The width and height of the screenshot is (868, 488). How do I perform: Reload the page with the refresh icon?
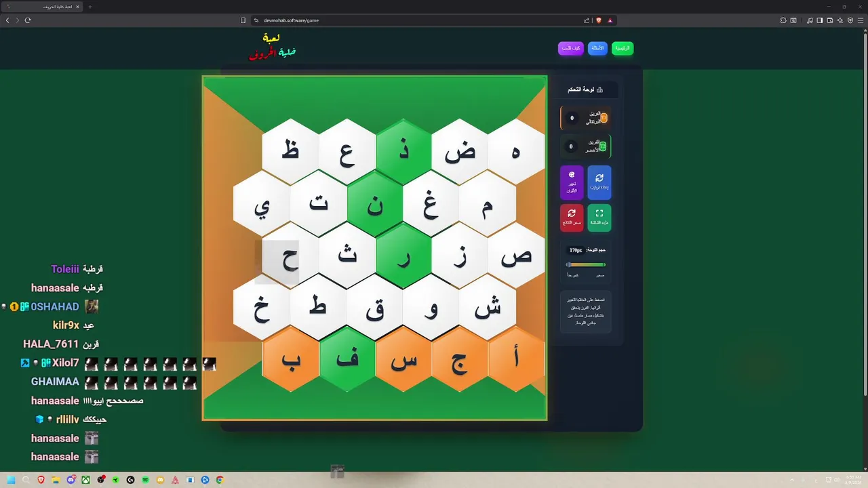pyautogui.click(x=28, y=20)
